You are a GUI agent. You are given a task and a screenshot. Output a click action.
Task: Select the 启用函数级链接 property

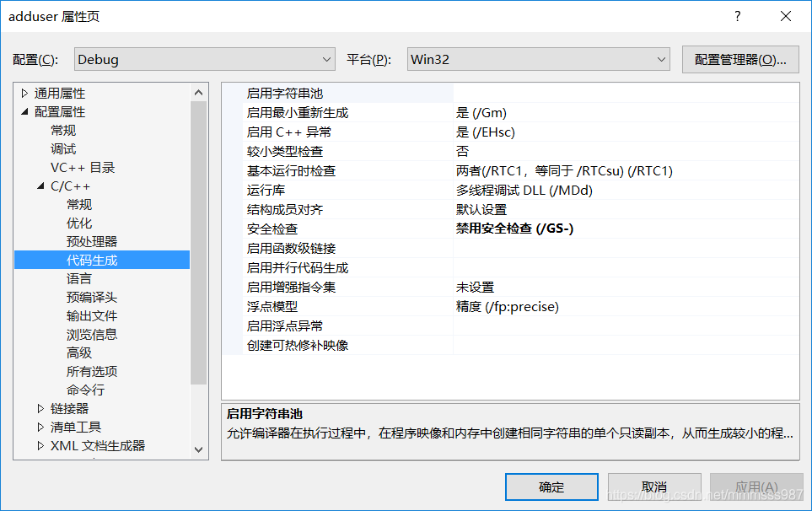coord(291,249)
